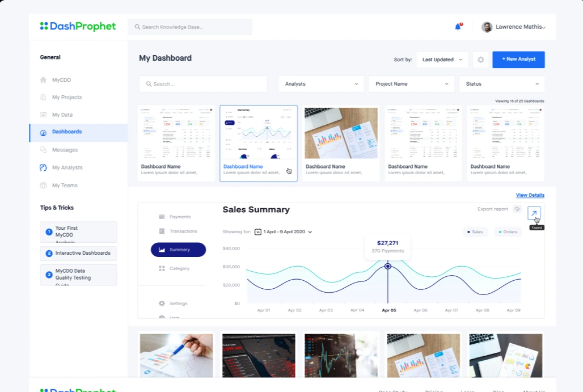Expand the Last Updated sort dropdown
This screenshot has width=583, height=392.
442,60
